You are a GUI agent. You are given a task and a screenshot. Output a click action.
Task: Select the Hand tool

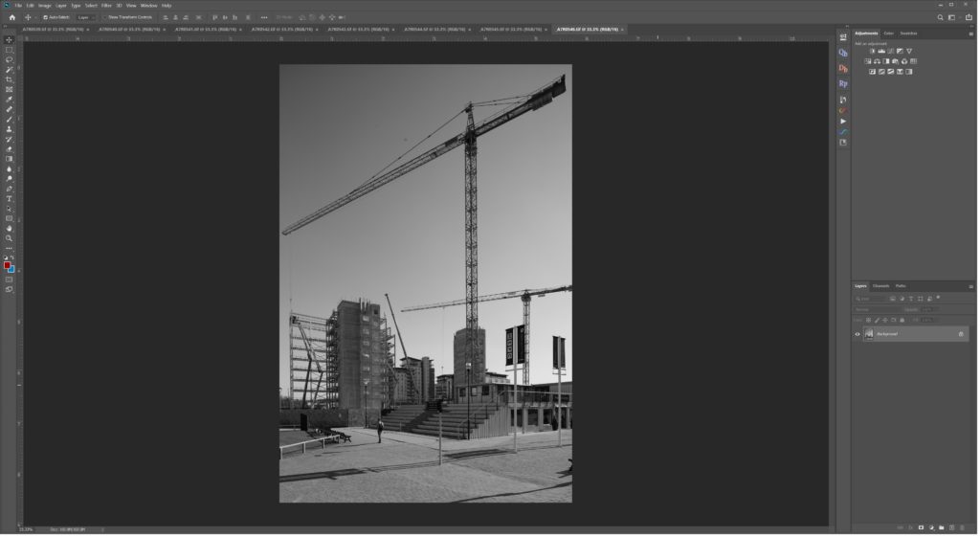(10, 229)
